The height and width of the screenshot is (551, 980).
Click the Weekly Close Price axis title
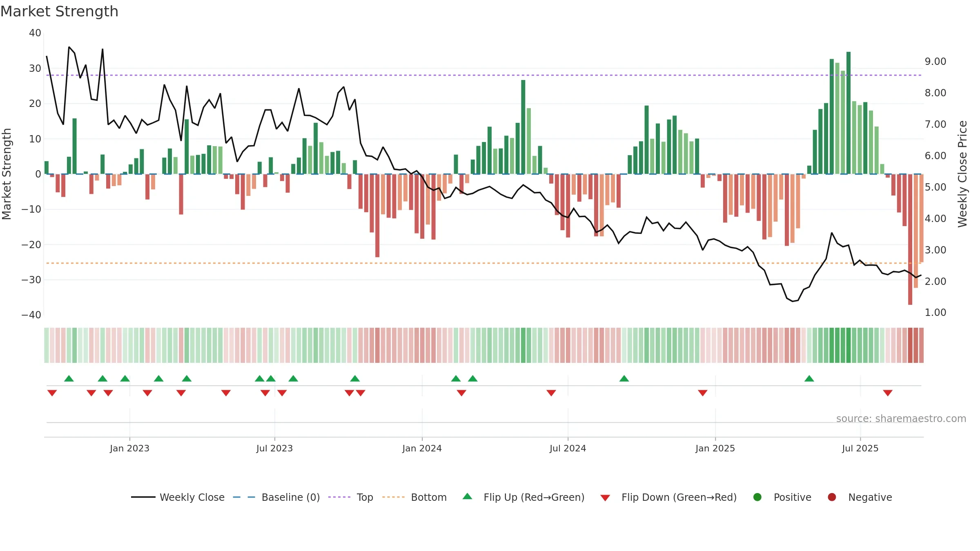click(x=962, y=174)
